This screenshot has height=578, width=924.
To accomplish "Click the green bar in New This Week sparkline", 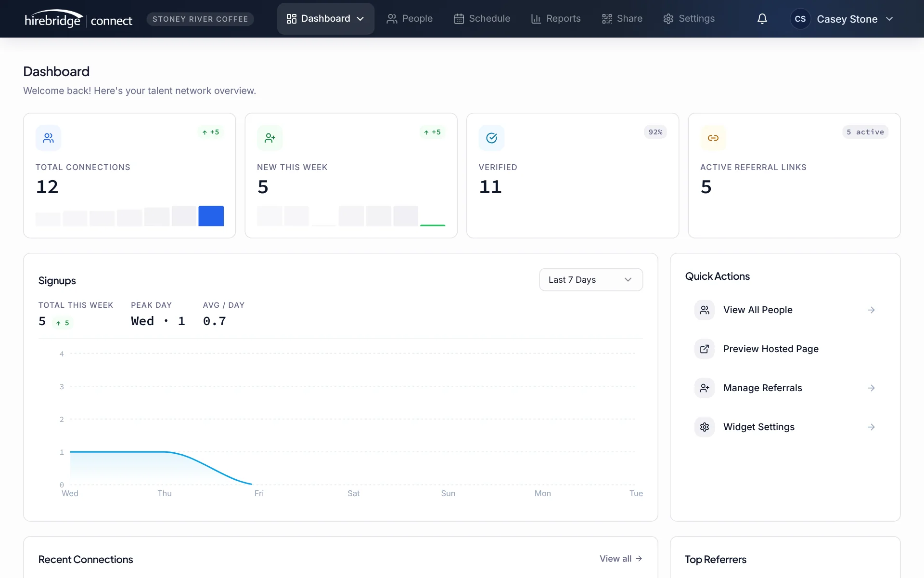I will pos(433,225).
